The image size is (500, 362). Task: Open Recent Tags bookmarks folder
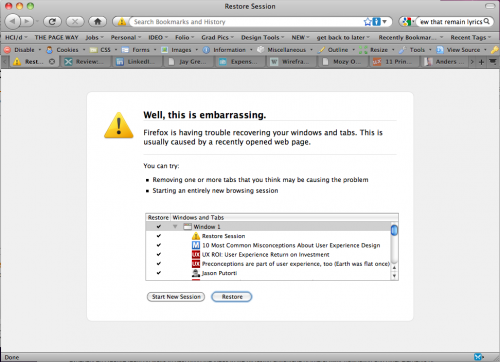471,37
